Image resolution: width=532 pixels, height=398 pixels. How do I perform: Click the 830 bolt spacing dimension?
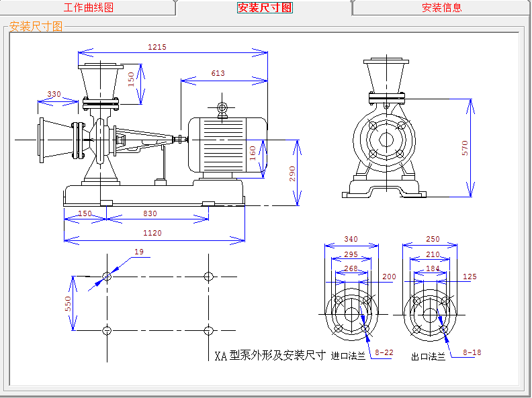(150, 213)
